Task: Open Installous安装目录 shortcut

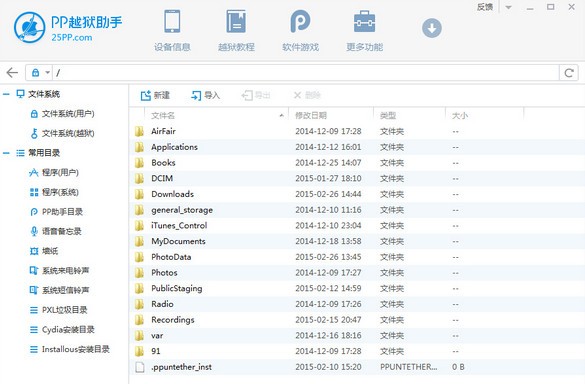Action: click(x=69, y=349)
